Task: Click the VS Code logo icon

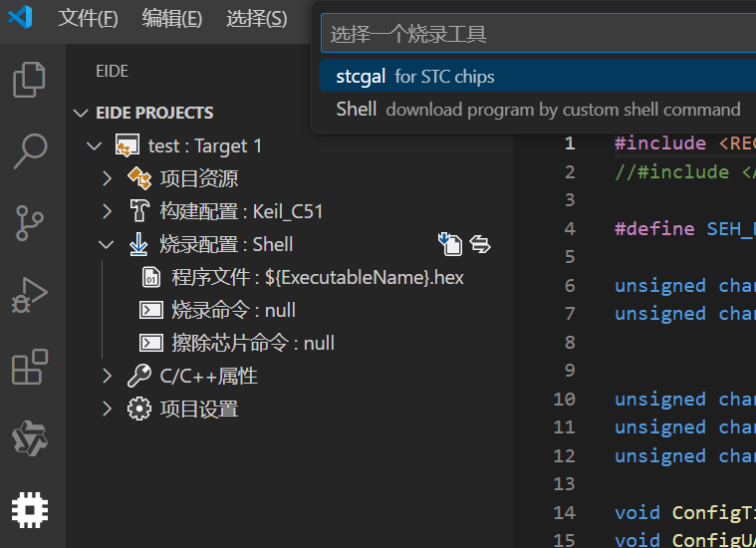Action: 20,18
